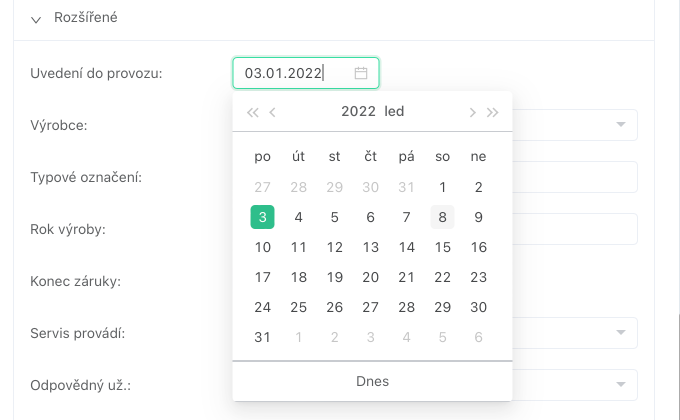680x420 pixels.
Task: Select day 15 in the calendar
Action: pyautogui.click(x=443, y=247)
